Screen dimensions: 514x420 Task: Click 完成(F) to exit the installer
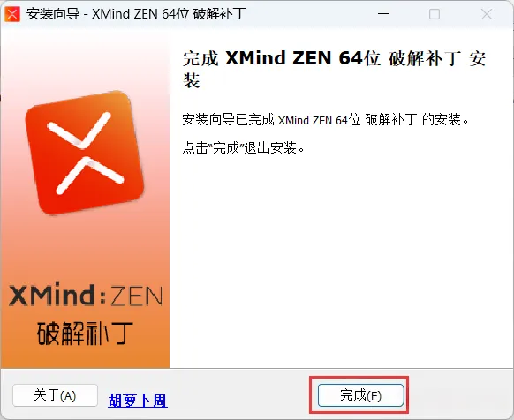coord(360,395)
